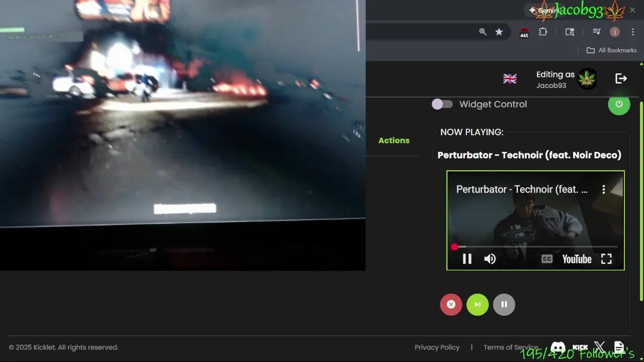Screen dimensions: 644x362
Task: Open the document icon in footer
Action: point(619,347)
